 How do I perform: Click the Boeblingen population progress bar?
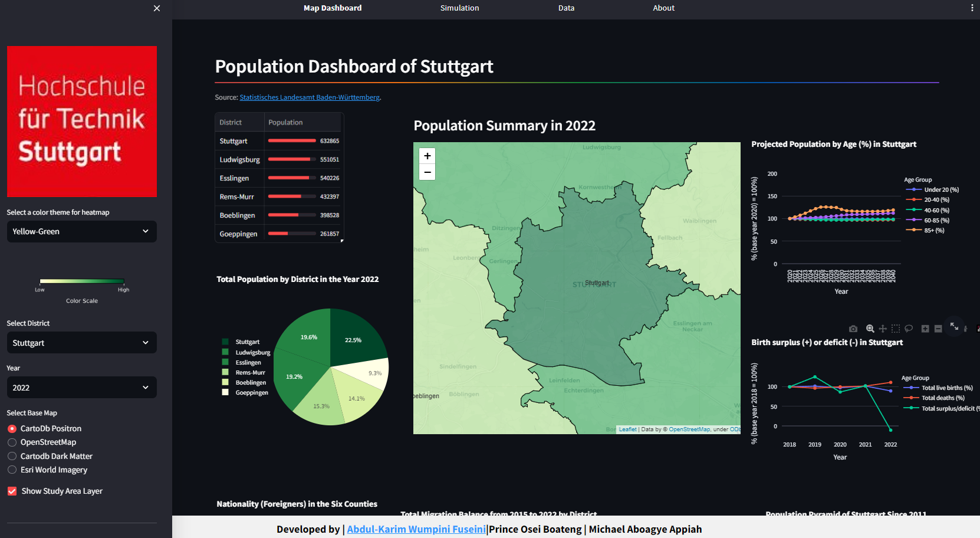pyautogui.click(x=292, y=215)
